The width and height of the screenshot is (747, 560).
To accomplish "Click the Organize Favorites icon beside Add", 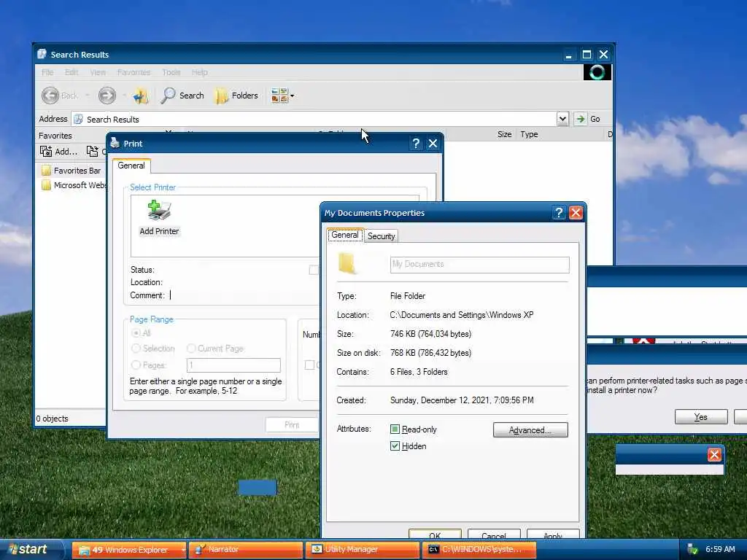I will click(x=92, y=152).
